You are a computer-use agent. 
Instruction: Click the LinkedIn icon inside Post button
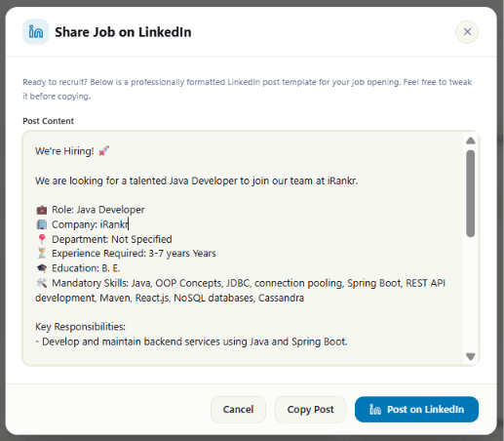375,410
